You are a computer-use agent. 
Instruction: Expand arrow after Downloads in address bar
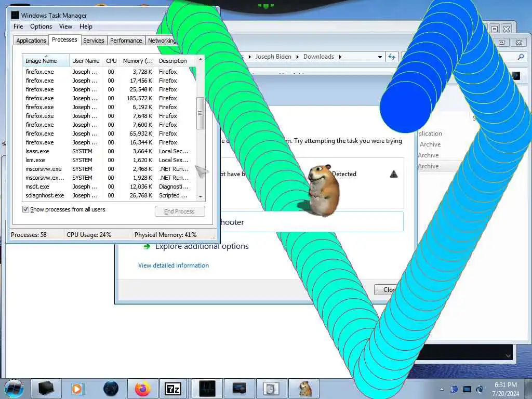(340, 57)
